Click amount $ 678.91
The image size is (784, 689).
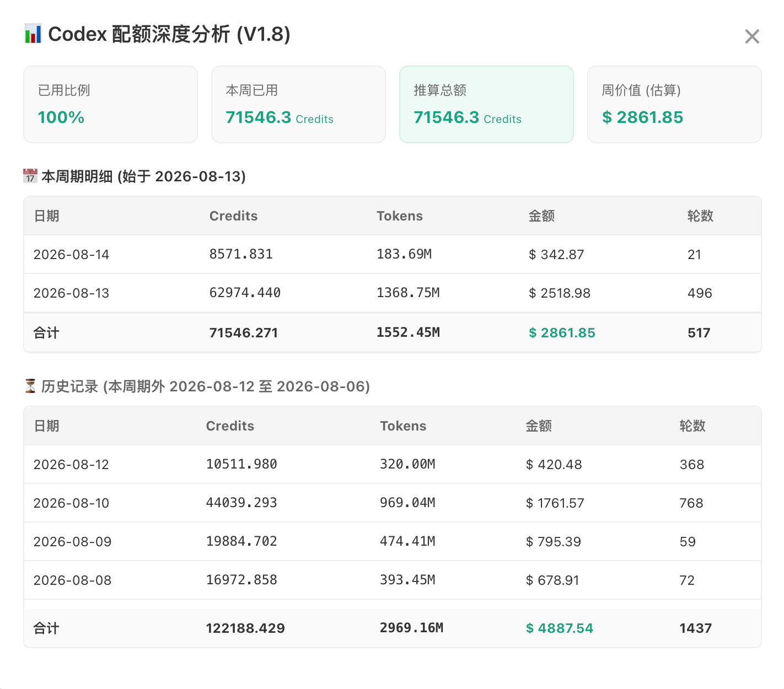coord(552,580)
